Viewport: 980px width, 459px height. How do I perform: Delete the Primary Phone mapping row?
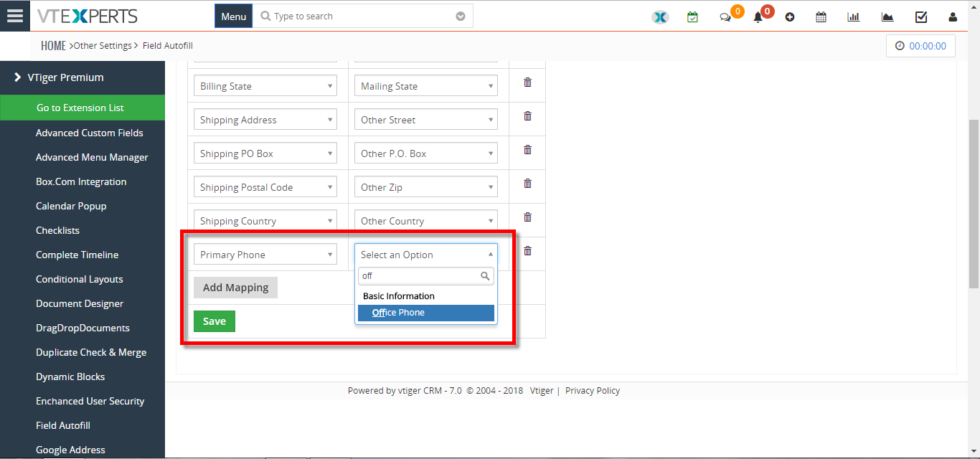pos(527,251)
